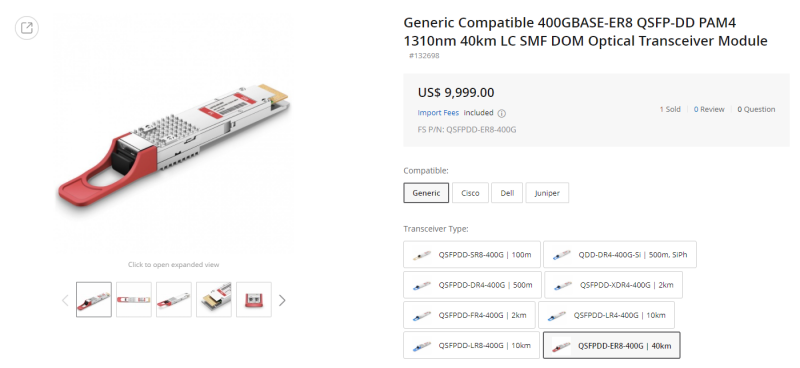The image size is (800, 368).
Task: Show next thumbnails with right arrow
Action: [x=282, y=301]
